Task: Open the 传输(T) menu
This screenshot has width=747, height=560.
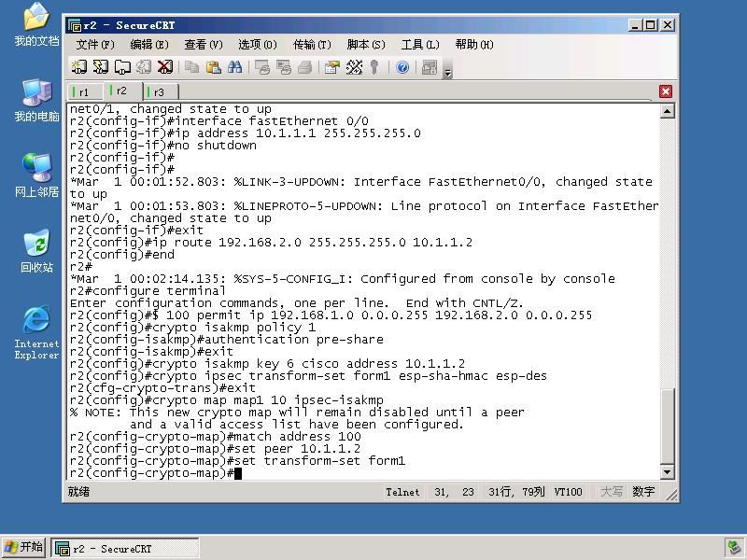Action: pyautogui.click(x=312, y=45)
